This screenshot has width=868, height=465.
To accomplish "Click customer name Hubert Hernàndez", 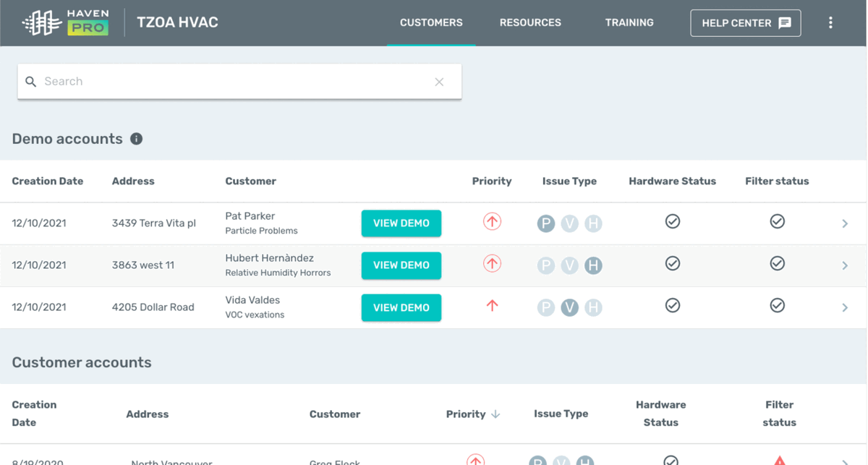I will click(270, 258).
